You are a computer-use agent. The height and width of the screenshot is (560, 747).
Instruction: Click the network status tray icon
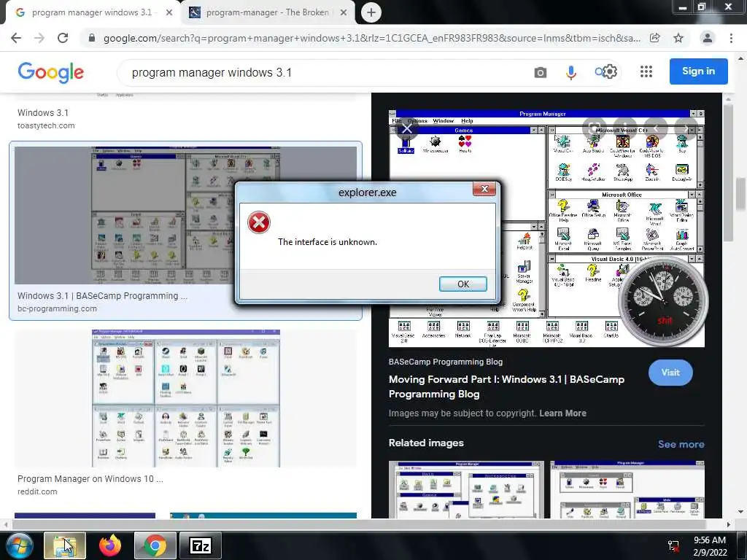673,546
